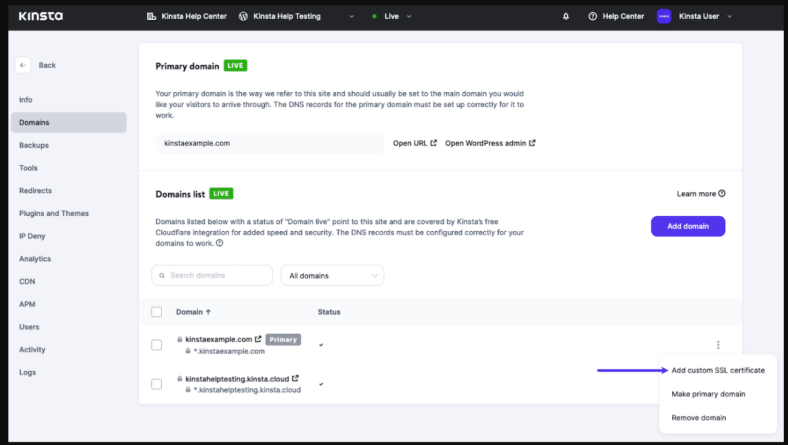788x445 pixels.
Task: Focus the Search domains field
Action: point(212,276)
